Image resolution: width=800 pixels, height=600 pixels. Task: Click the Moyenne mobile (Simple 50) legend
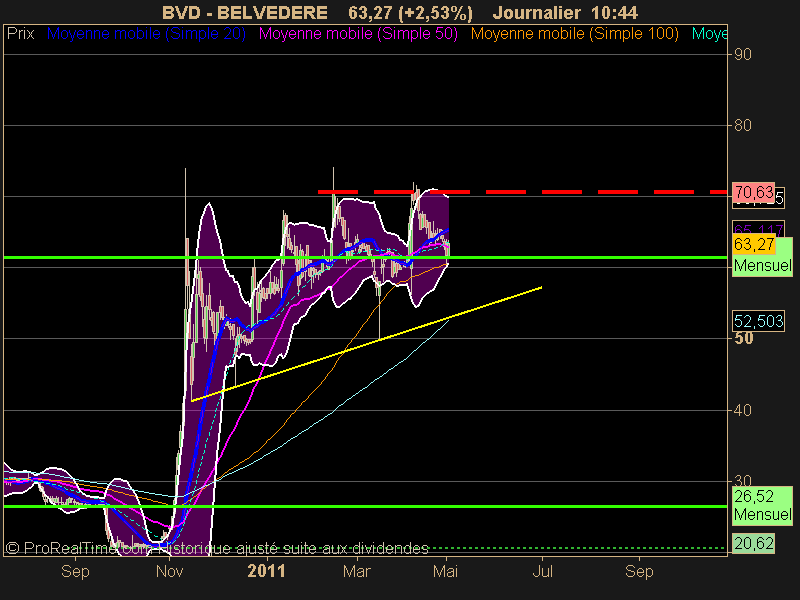pos(358,34)
